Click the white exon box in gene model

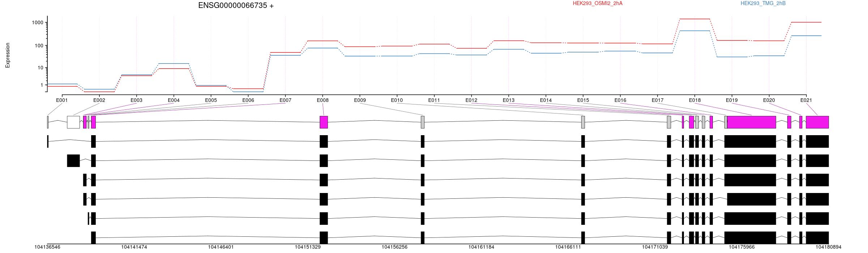click(73, 122)
